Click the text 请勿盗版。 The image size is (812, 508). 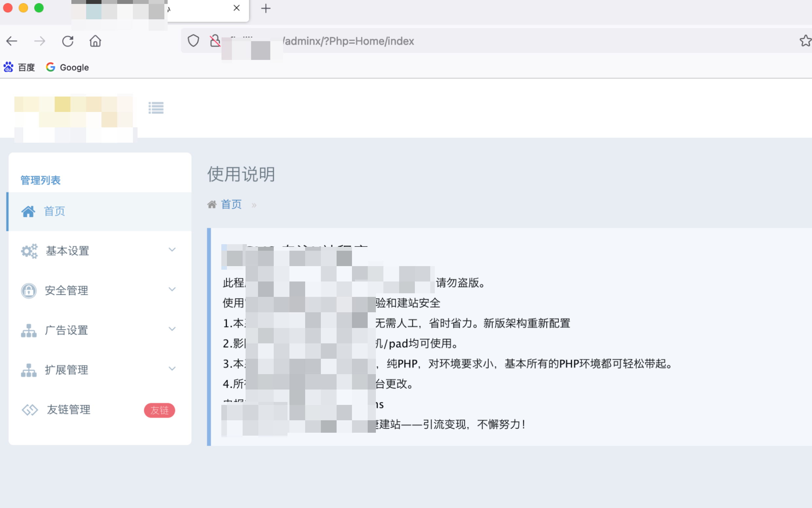pyautogui.click(x=460, y=282)
